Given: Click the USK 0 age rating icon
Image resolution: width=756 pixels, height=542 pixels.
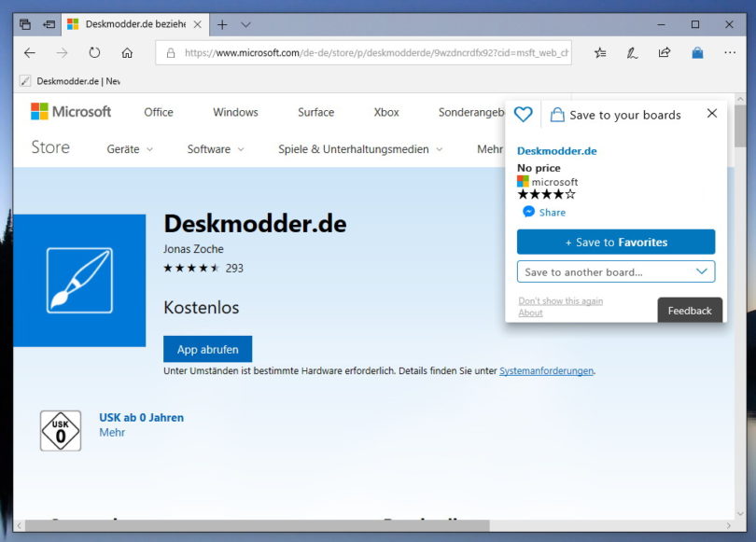Looking at the screenshot, I should [60, 430].
